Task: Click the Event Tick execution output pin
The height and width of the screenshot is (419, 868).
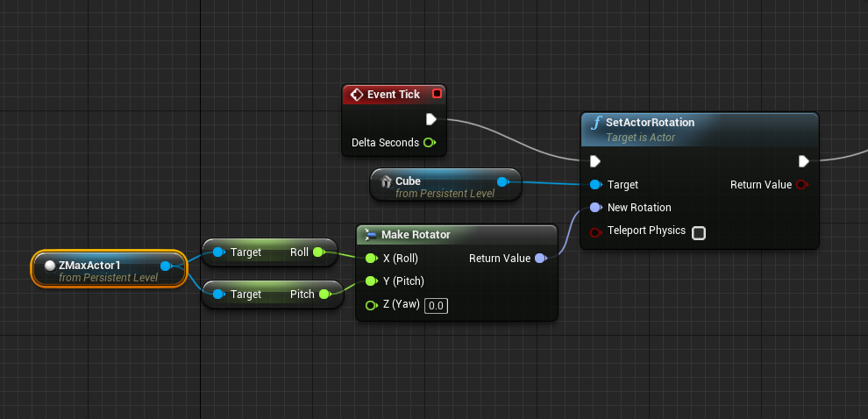Action: click(430, 119)
